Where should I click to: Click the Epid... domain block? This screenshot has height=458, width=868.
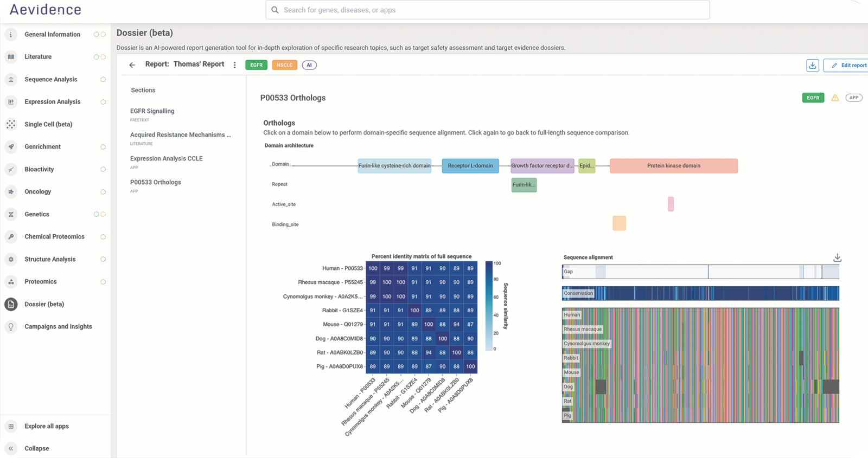point(587,166)
